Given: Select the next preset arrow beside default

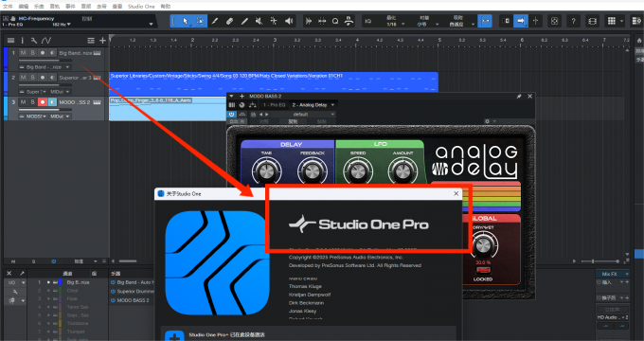Looking at the screenshot, I should tap(267, 115).
